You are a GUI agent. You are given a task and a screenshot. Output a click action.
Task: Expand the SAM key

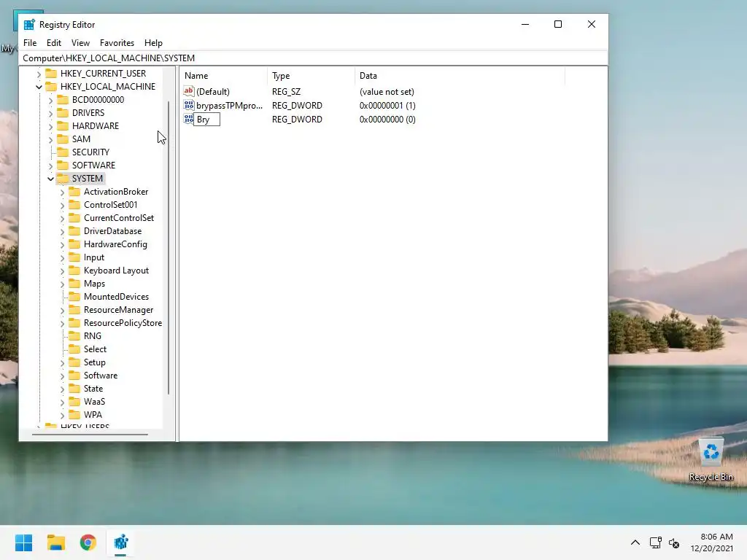pos(50,139)
